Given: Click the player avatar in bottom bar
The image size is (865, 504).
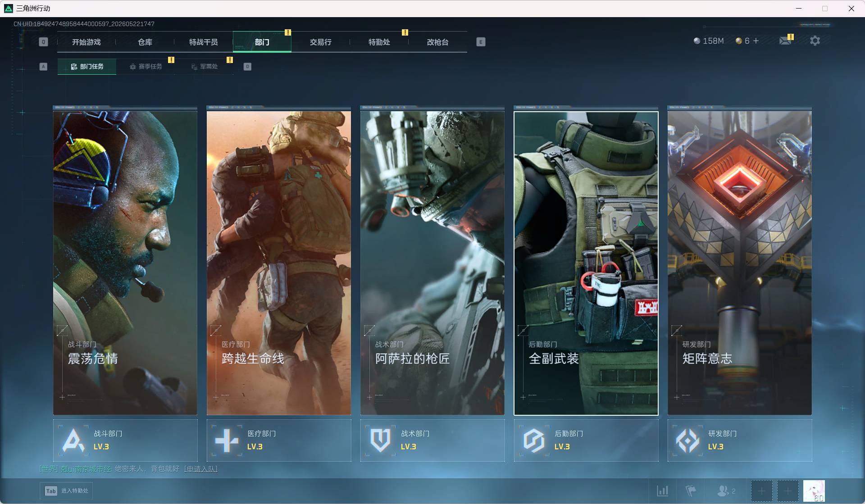Looking at the screenshot, I should coord(814,491).
